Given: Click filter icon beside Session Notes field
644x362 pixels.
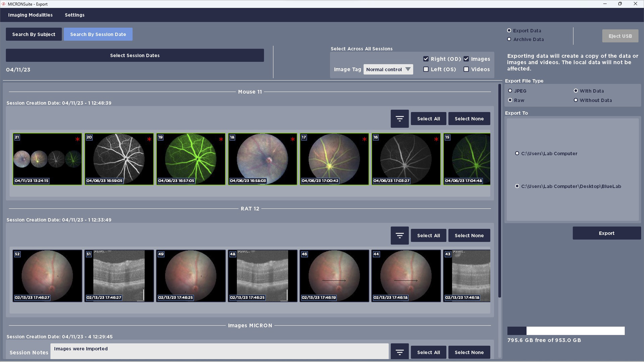Looking at the screenshot, I should pyautogui.click(x=399, y=352).
